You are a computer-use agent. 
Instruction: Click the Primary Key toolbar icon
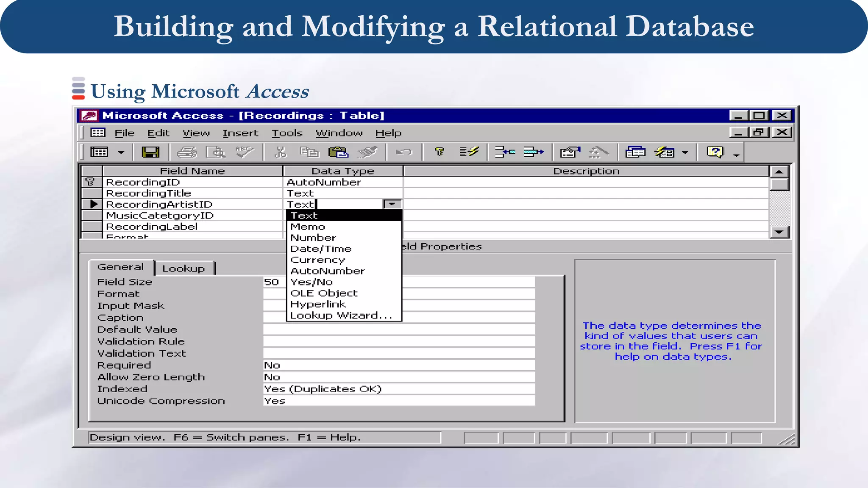[440, 152]
